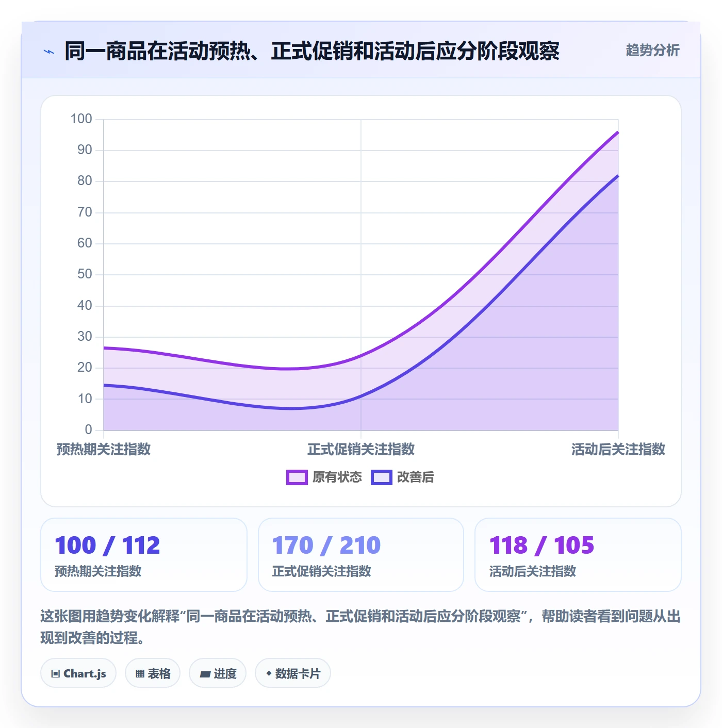The width and height of the screenshot is (722, 728).
Task: Click the bar icon in the 进度 chip
Action: tap(205, 674)
